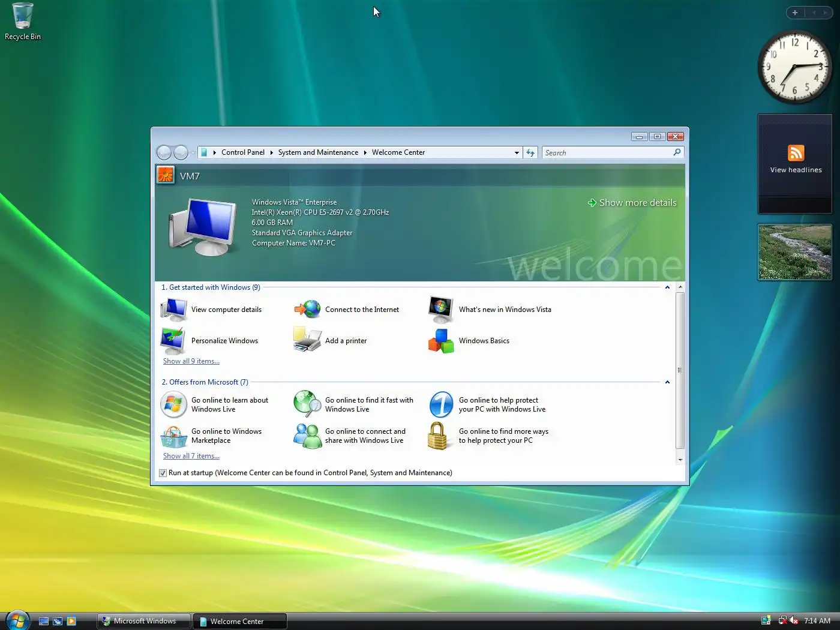Click the padlock icon for more protection ways
Image resolution: width=840 pixels, height=630 pixels.
tap(438, 436)
